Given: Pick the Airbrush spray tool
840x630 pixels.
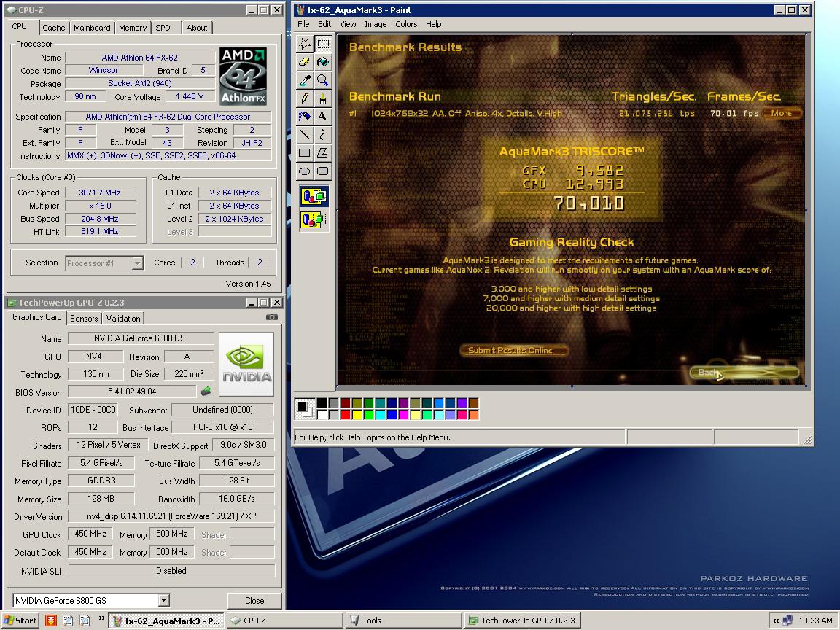Looking at the screenshot, I should [305, 116].
